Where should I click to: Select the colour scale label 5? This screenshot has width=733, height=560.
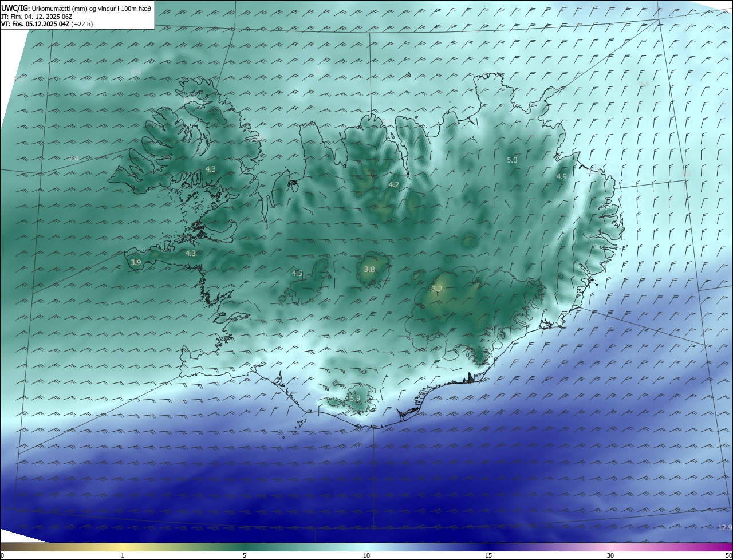coord(245,555)
